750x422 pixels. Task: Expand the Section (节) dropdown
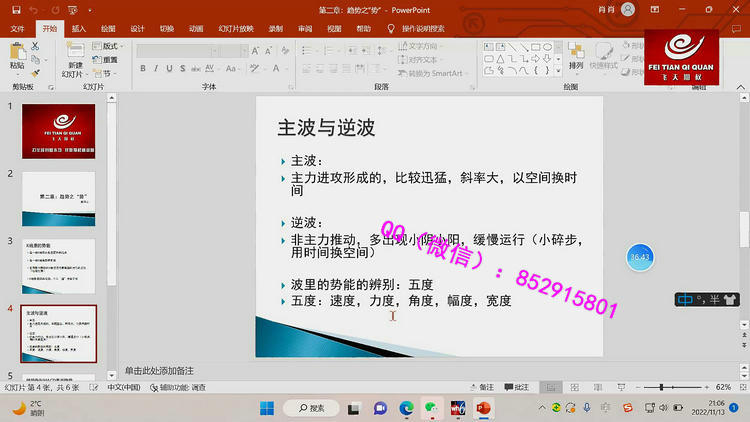[106, 73]
